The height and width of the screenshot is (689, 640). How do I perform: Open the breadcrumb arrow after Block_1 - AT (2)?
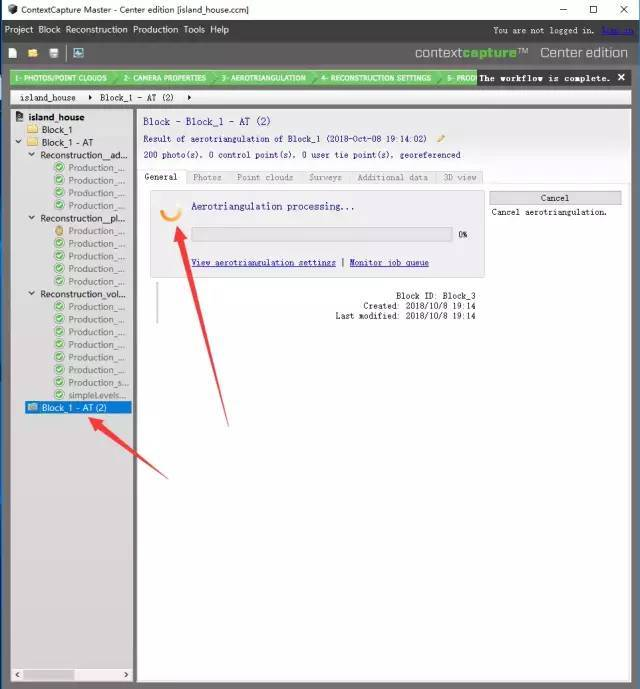click(189, 98)
